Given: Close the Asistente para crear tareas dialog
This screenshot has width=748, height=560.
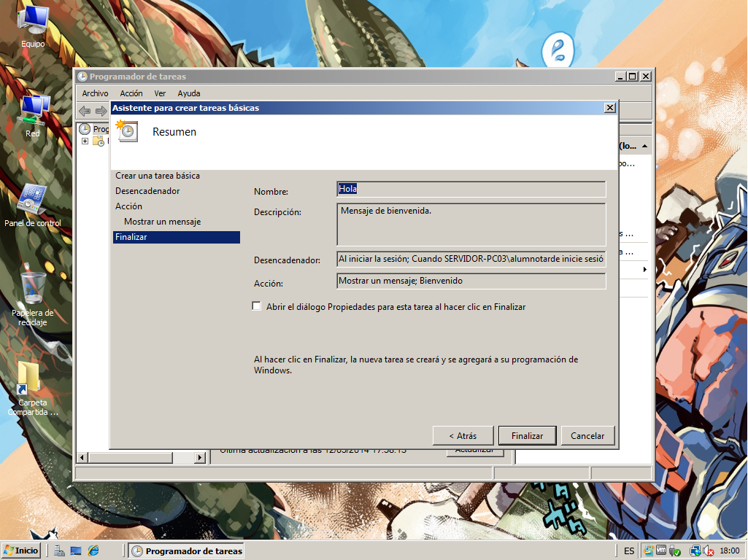Looking at the screenshot, I should (609, 108).
